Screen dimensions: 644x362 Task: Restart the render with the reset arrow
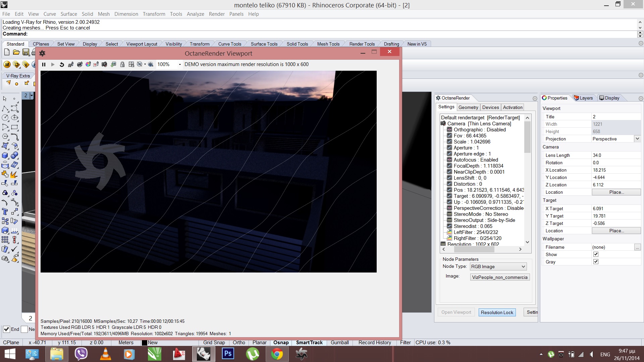(62, 64)
